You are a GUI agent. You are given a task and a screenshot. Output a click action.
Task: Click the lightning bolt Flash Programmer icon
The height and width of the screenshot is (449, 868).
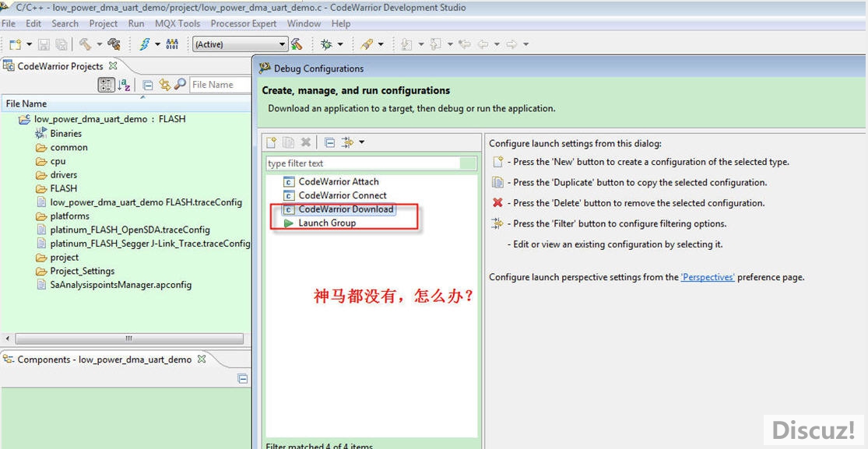coord(145,44)
